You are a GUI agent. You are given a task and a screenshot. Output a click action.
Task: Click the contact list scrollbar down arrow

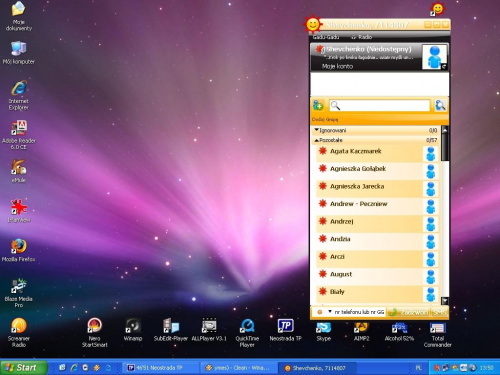(445, 301)
